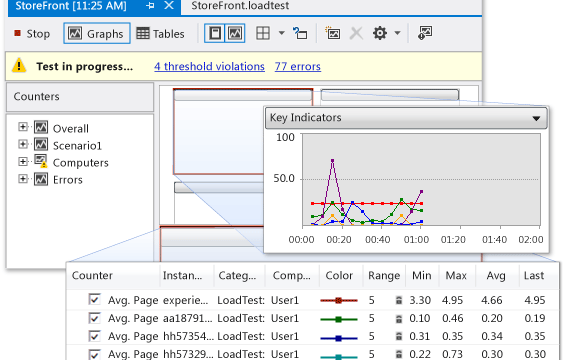Uncheck the experie... counter row checkbox
The width and height of the screenshot is (564, 360).
[94, 300]
